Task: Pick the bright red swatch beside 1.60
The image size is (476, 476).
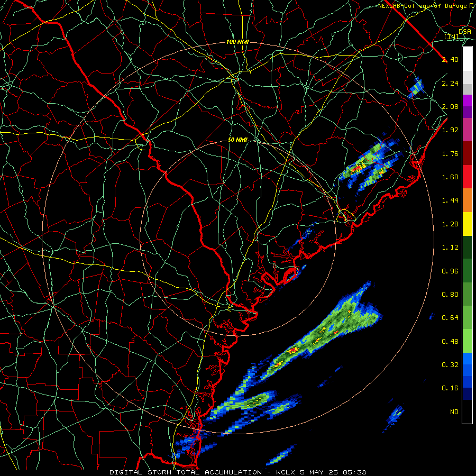Action: click(x=467, y=177)
